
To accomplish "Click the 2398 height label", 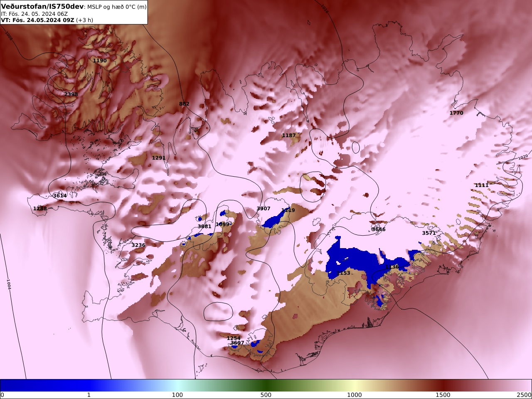I will point(71,94).
